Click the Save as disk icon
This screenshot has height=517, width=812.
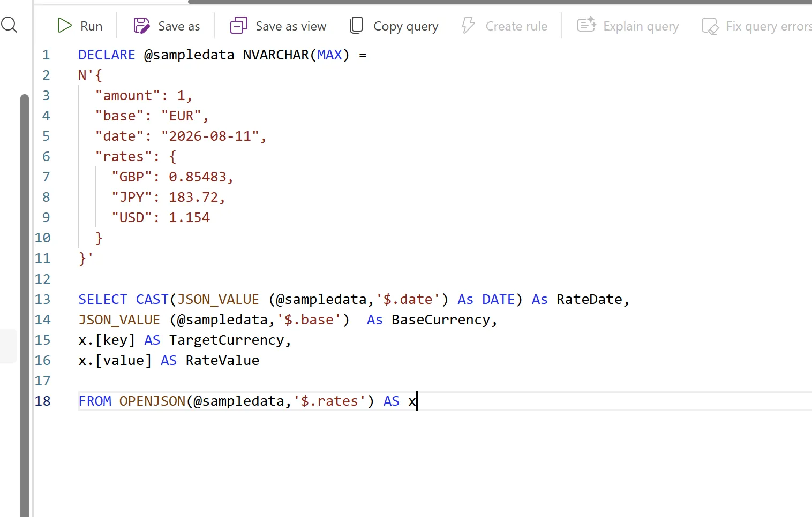click(x=142, y=26)
